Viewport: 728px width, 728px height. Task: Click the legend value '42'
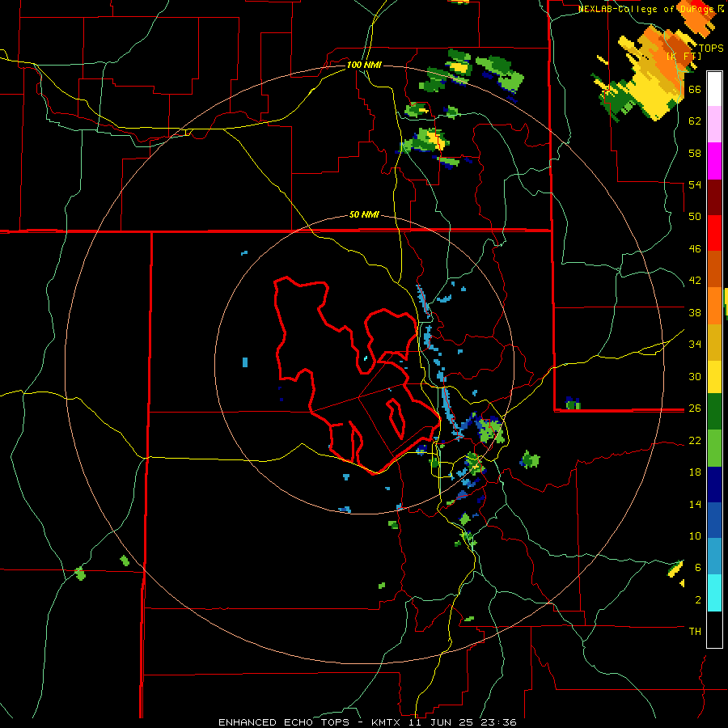coord(695,281)
